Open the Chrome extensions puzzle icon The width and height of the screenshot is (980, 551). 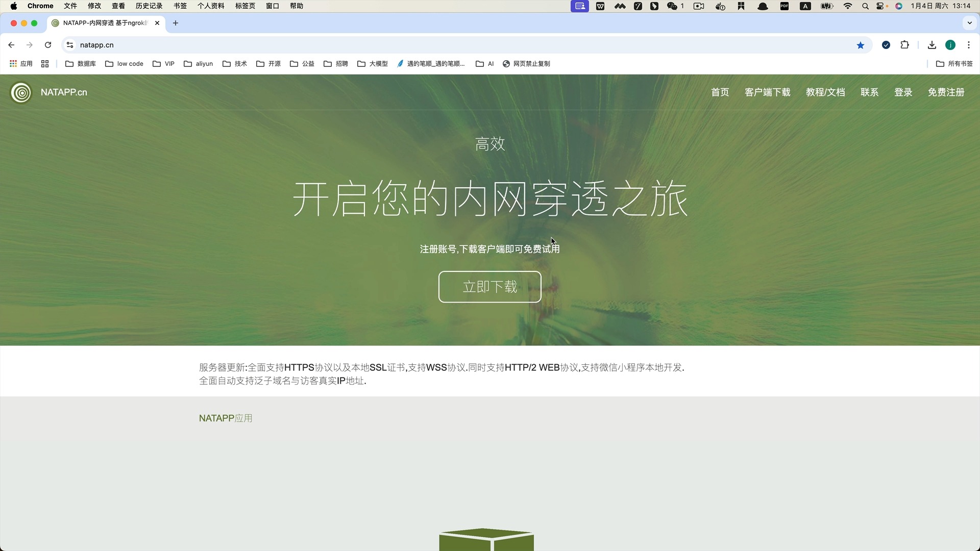tap(905, 45)
